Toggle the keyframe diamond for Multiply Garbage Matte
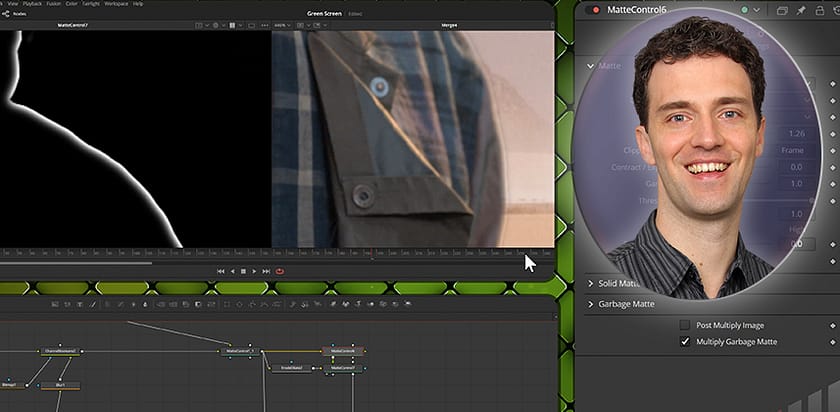840x412 pixels. point(832,342)
